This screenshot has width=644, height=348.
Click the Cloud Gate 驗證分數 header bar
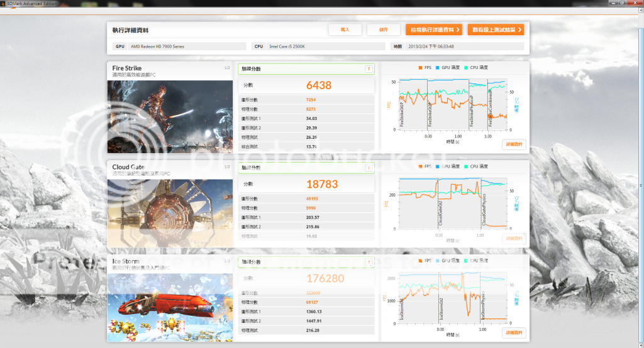306,168
